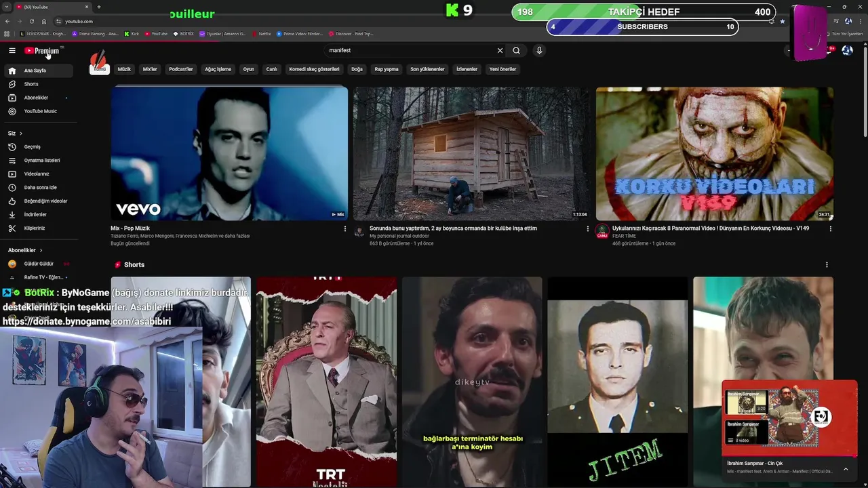Open Beğendiğim videolar in the sidebar

[x=39, y=201]
